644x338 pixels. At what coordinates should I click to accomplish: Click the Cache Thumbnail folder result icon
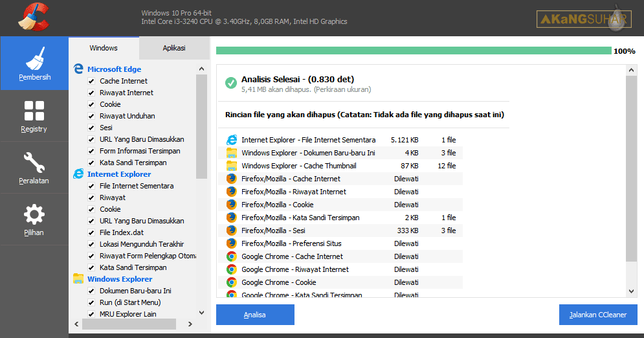(232, 166)
